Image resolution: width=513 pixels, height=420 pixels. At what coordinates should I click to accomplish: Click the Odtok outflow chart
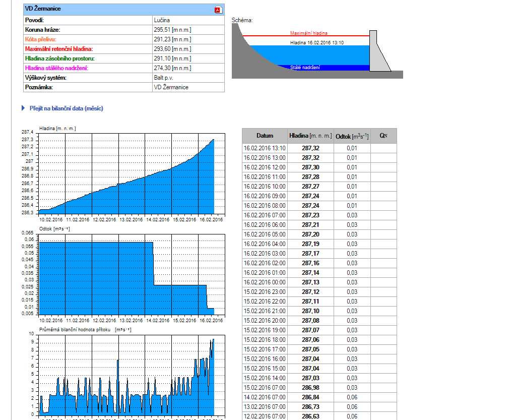coord(126,275)
